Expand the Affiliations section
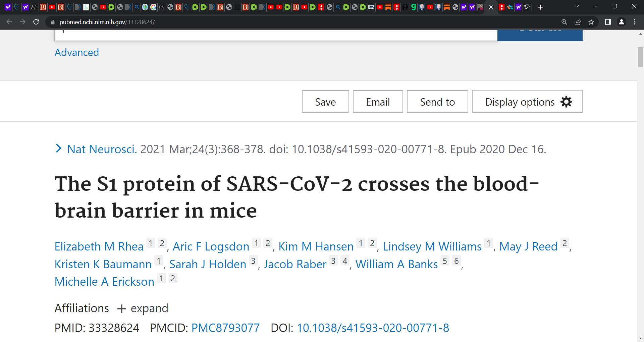The width and height of the screenshot is (644, 342). tap(143, 308)
